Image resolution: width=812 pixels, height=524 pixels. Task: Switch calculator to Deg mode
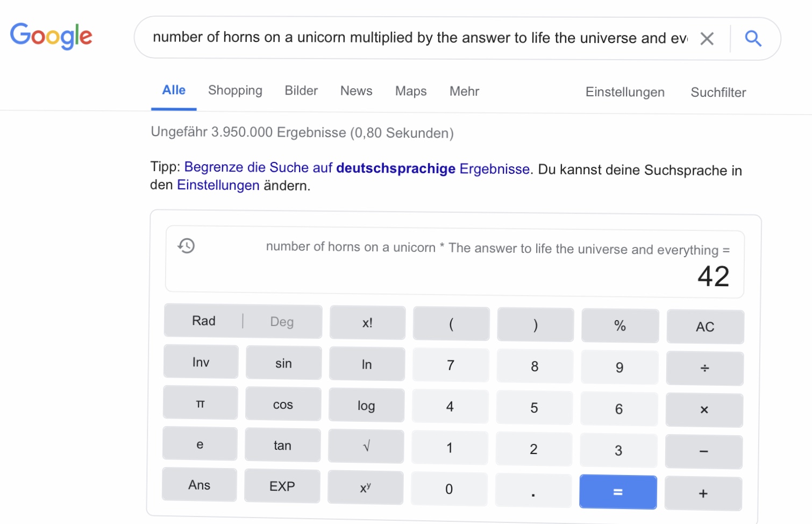pyautogui.click(x=282, y=322)
